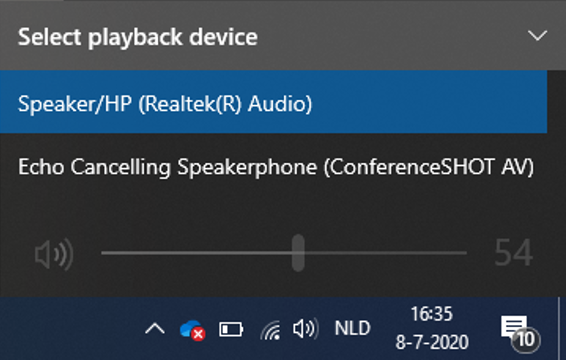Lower volume by clicking the track left of the handle

[197, 252]
